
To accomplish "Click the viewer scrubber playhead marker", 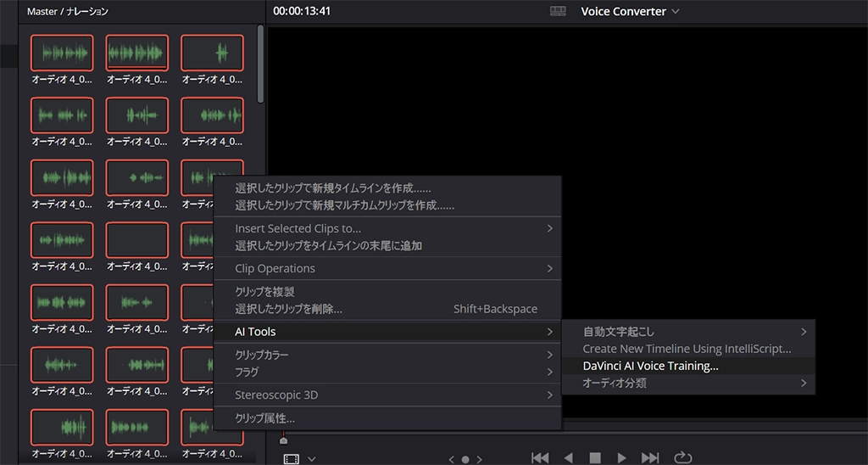I will tap(283, 440).
